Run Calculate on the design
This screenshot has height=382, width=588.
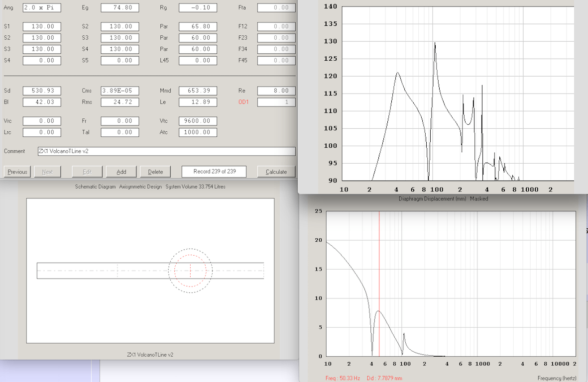[276, 172]
